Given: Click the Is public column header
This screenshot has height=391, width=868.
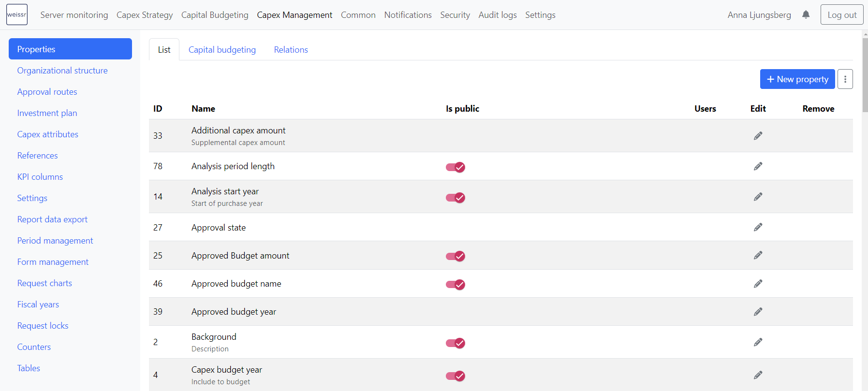Looking at the screenshot, I should coord(462,109).
